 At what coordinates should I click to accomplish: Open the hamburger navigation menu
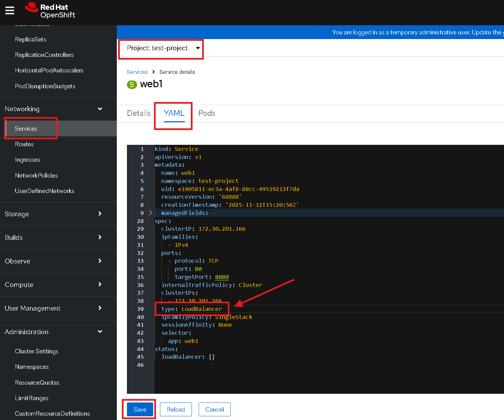[x=10, y=11]
